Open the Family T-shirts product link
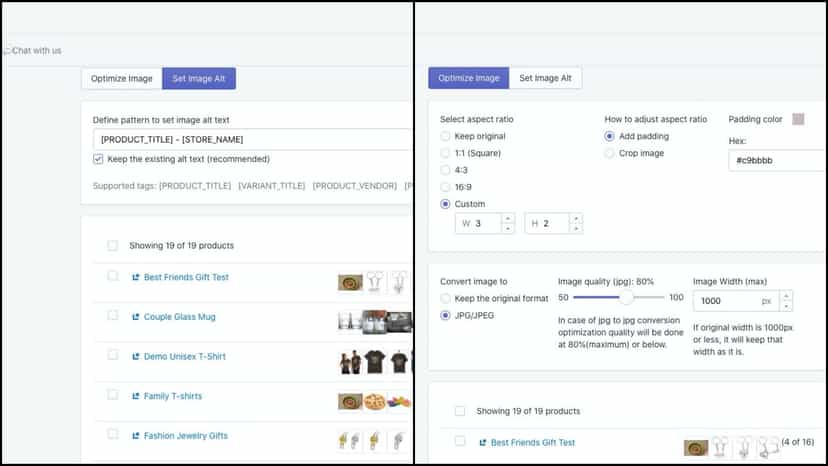Image resolution: width=828 pixels, height=466 pixels. (x=173, y=396)
